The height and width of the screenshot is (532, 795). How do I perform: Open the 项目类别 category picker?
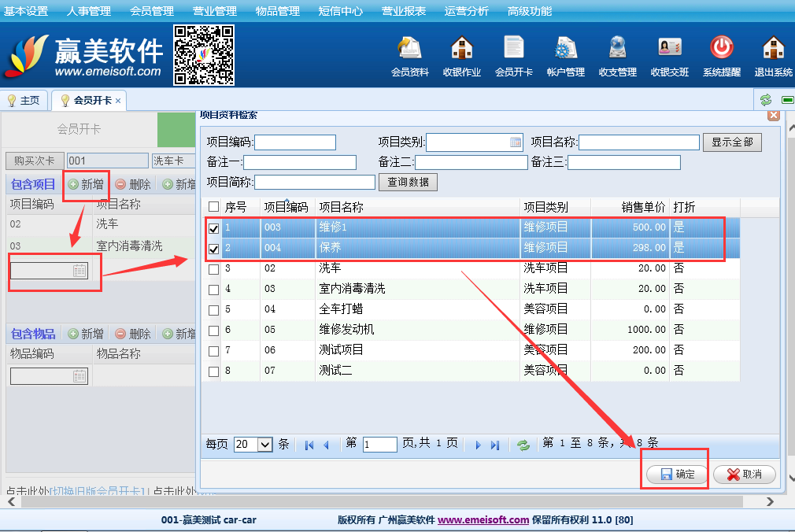point(516,142)
